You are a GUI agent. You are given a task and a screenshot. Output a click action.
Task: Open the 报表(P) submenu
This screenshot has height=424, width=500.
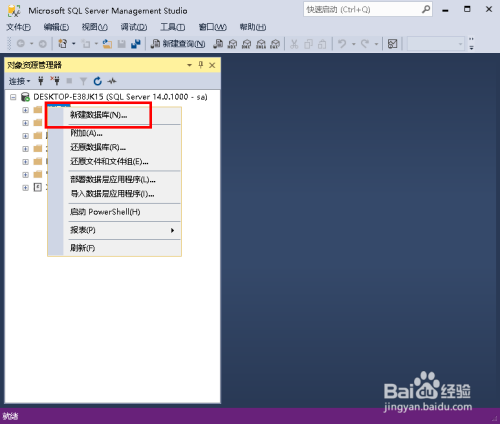pyautogui.click(x=114, y=230)
